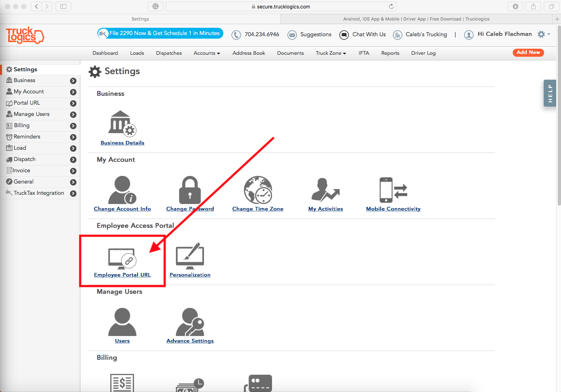Open the HELP side tab
Image resolution: width=561 pixels, height=392 pixels.
550,93
